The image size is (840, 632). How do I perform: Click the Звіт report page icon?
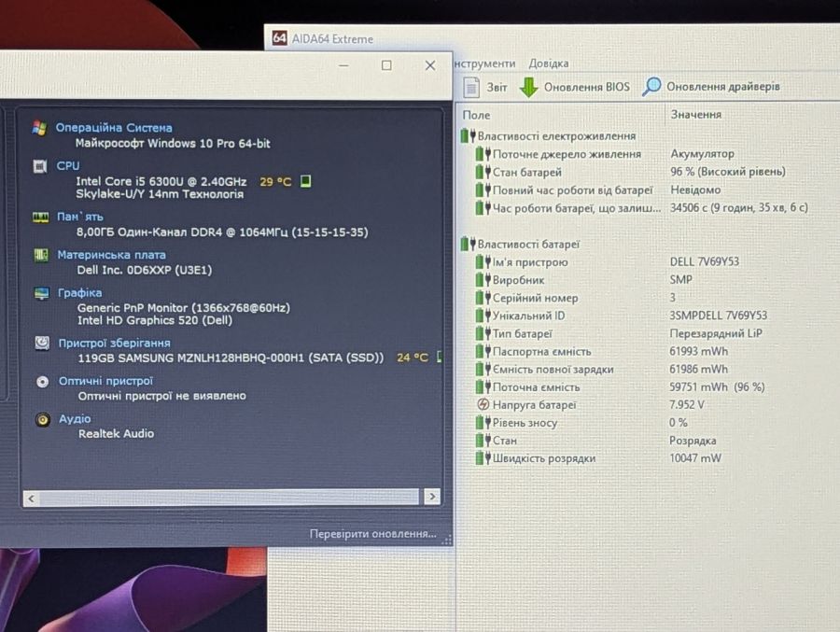coord(471,88)
